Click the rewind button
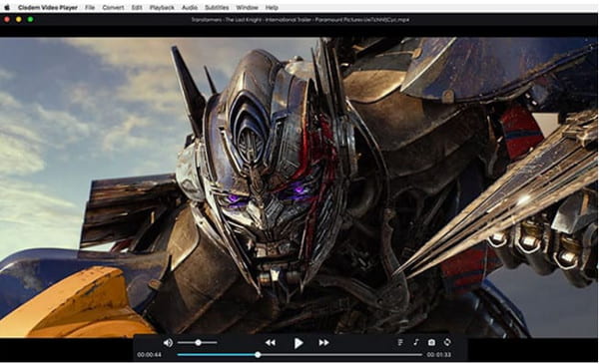Screen dimensions: 599x364 pos(271,343)
